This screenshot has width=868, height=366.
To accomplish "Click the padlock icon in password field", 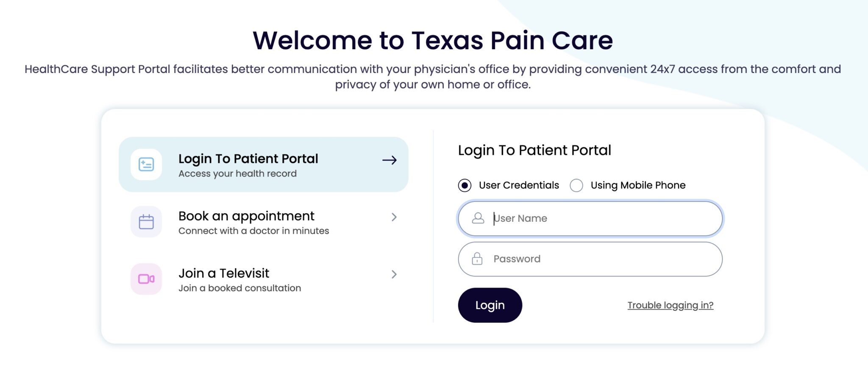I will click(x=477, y=259).
